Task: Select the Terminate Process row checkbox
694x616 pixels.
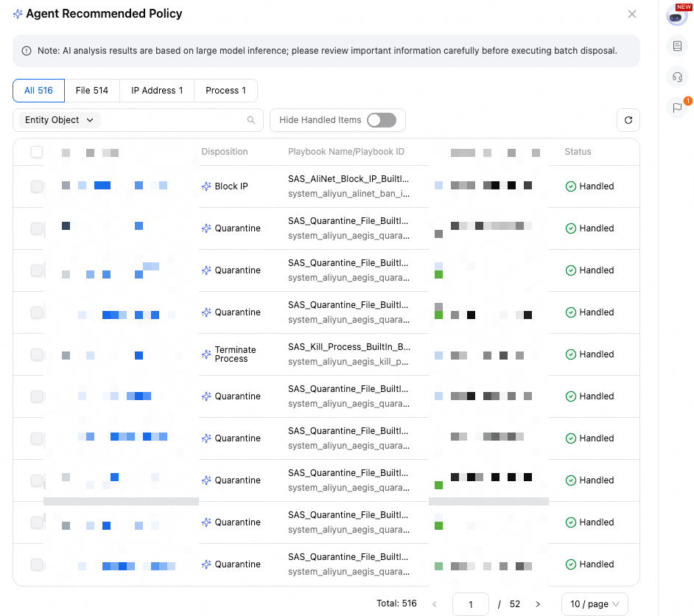Action: pos(37,354)
